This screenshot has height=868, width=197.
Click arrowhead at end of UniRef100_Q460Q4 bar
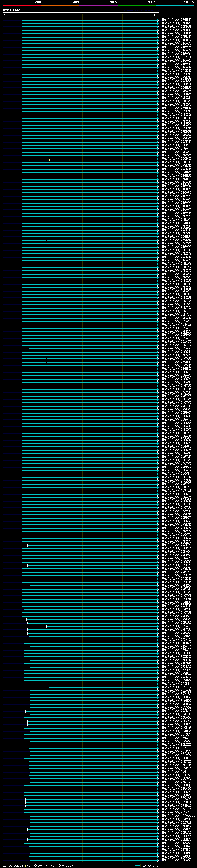click(x=158, y=54)
